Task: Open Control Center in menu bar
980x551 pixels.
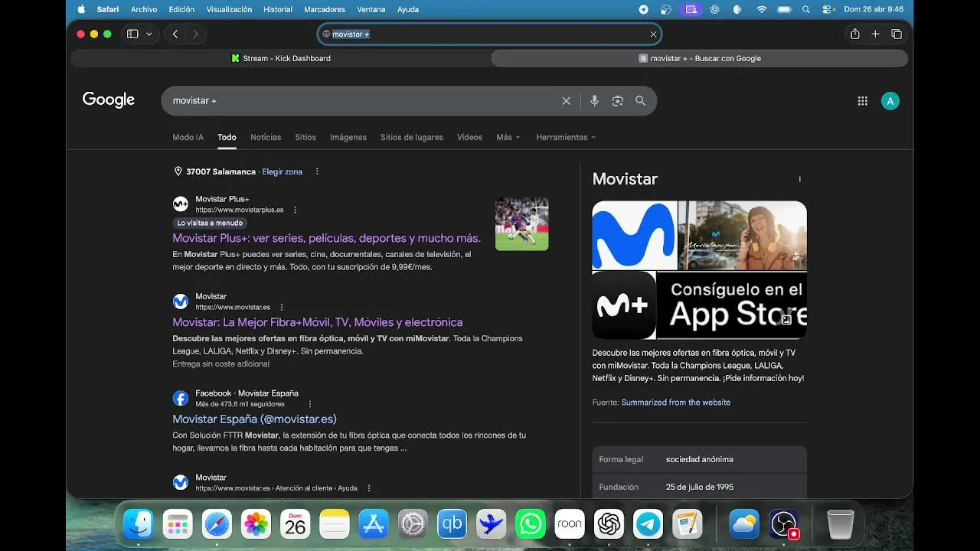Action: 828,9
